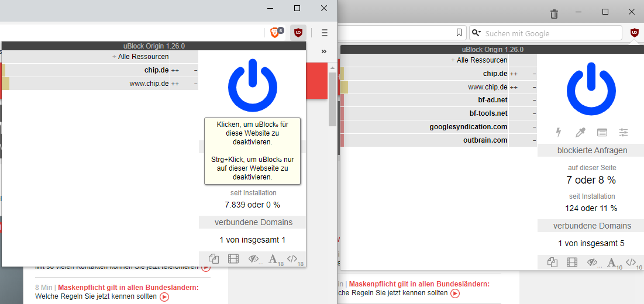Click 'uBlock Origin 1.26.0' title in right popup

point(493,50)
